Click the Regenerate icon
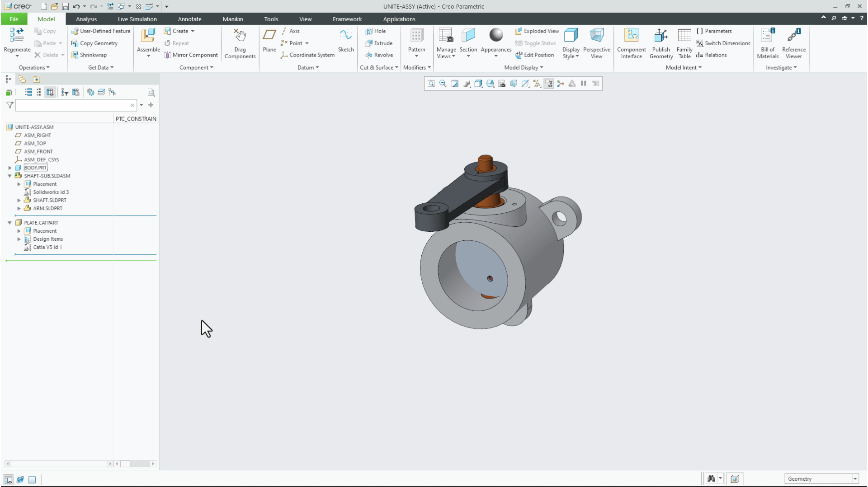 (17, 35)
